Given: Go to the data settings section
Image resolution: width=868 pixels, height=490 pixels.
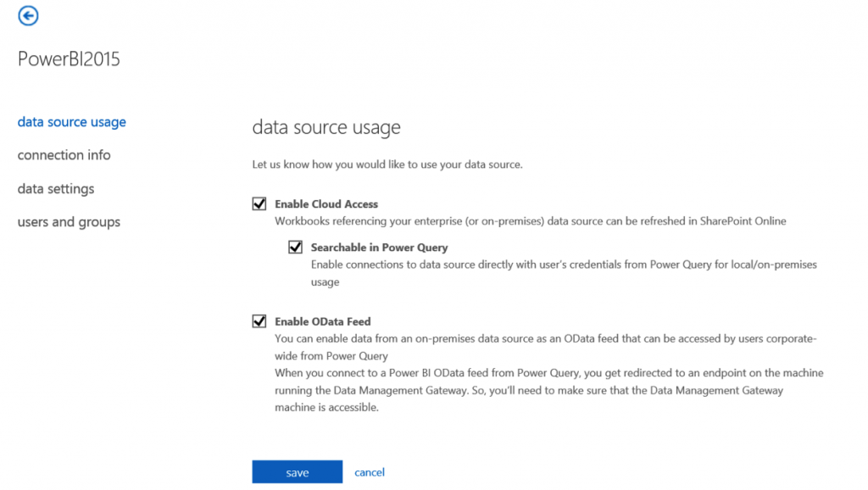Looking at the screenshot, I should tap(56, 189).
